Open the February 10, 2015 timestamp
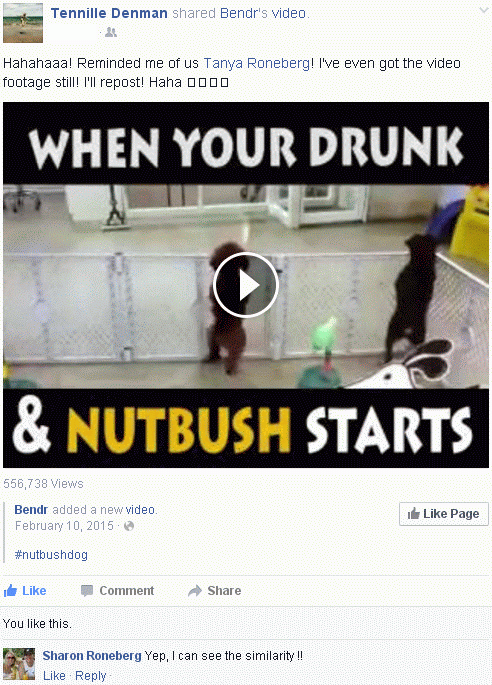Image resolution: width=492 pixels, height=685 pixels. tap(64, 526)
